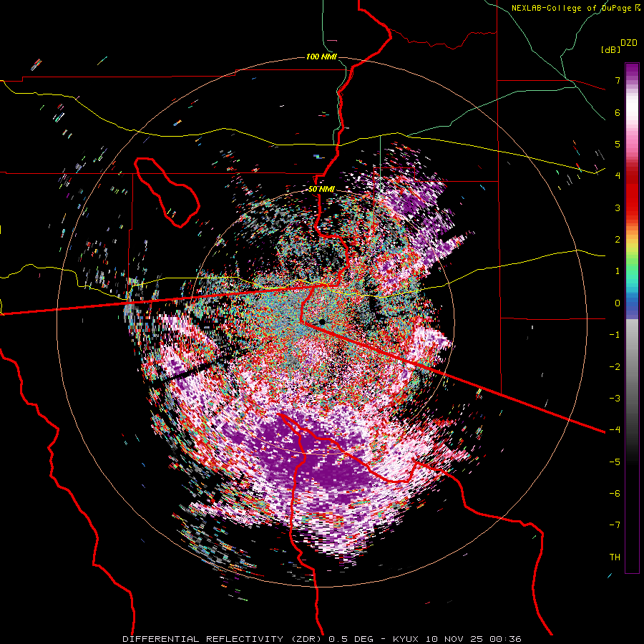Select the 50 NMI range ring label
This screenshot has width=644, height=644.
click(x=321, y=190)
